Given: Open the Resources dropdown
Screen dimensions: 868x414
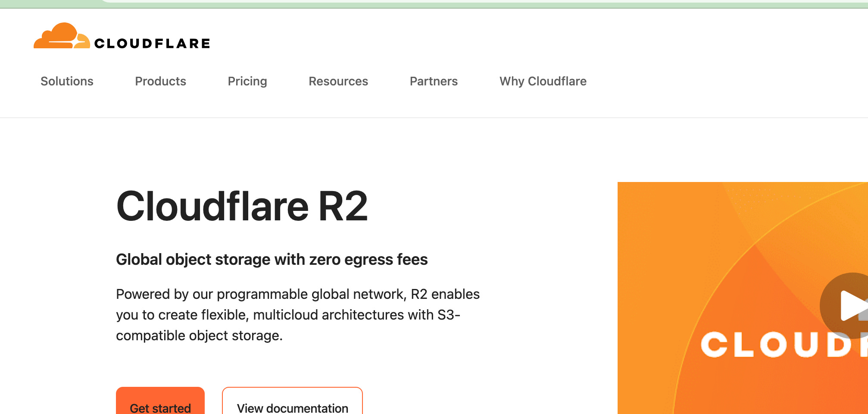Looking at the screenshot, I should click(338, 81).
